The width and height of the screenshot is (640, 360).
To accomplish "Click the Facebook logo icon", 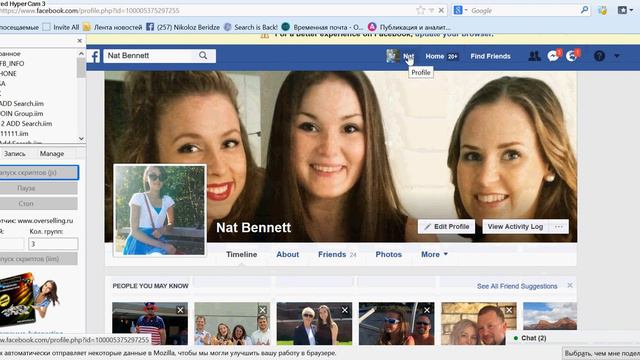I will 95,56.
